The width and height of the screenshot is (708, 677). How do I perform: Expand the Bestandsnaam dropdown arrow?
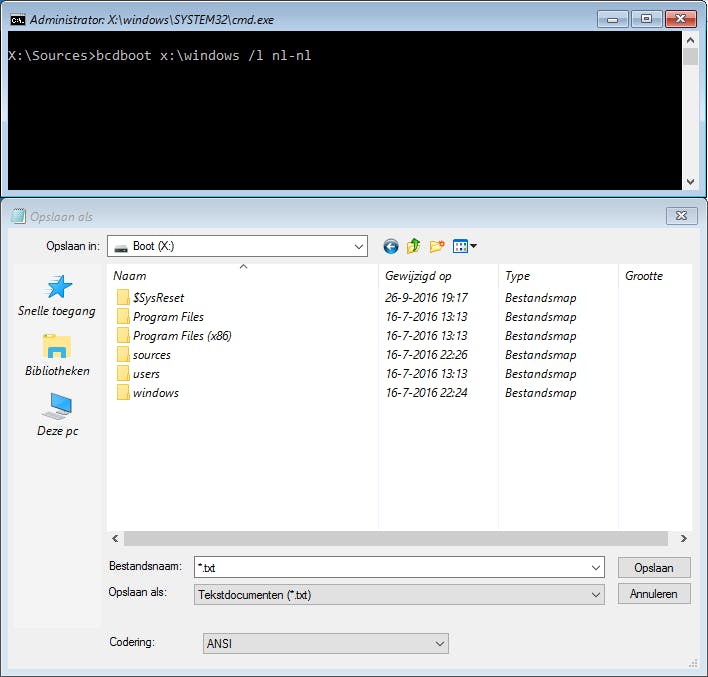click(596, 568)
